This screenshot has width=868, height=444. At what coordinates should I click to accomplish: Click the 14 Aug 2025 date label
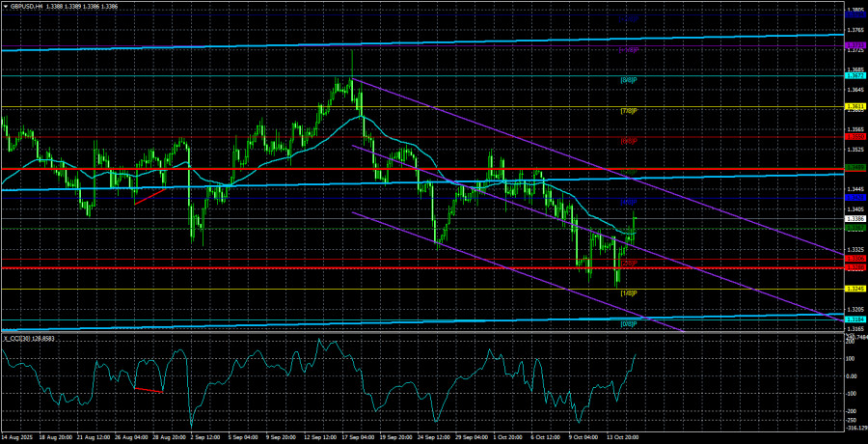[17, 437]
